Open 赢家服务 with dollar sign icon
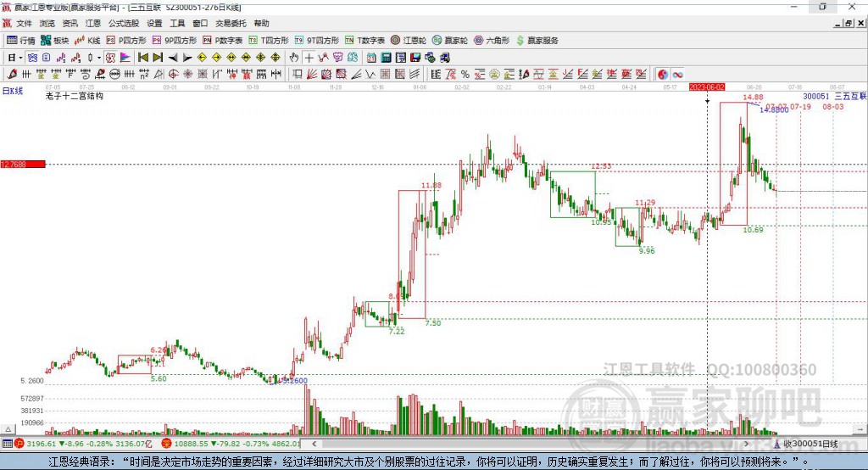868x470 pixels. click(x=537, y=41)
